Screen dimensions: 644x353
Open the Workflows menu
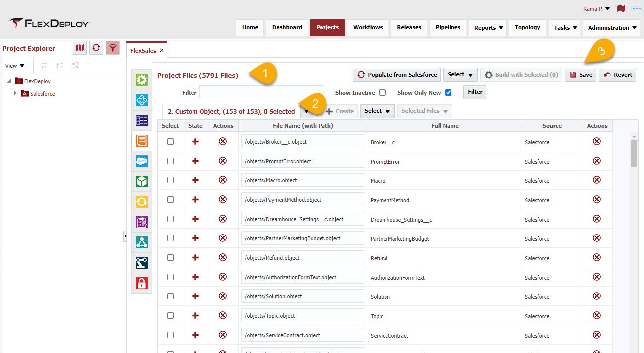(x=368, y=28)
